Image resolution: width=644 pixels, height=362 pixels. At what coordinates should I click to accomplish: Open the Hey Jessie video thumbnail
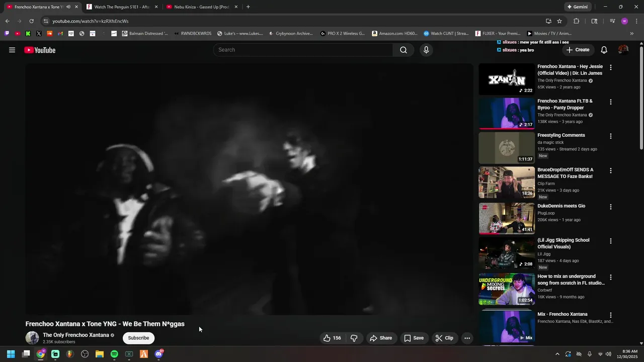click(x=507, y=79)
